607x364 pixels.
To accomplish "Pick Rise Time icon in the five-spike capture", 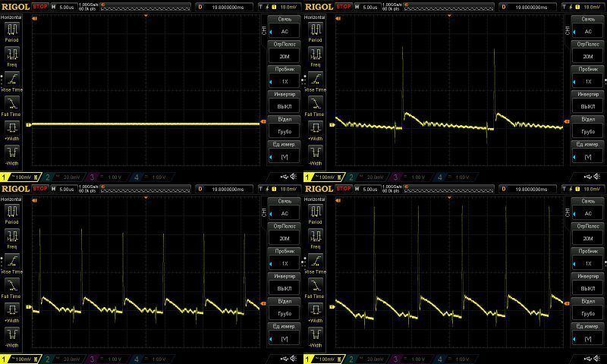I will [316, 261].
